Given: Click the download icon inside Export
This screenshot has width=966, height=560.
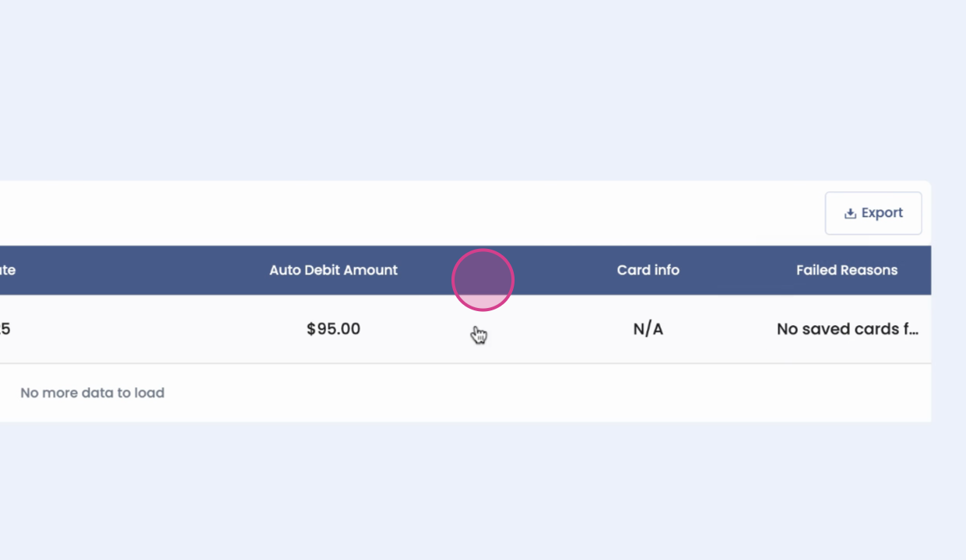Looking at the screenshot, I should [850, 213].
